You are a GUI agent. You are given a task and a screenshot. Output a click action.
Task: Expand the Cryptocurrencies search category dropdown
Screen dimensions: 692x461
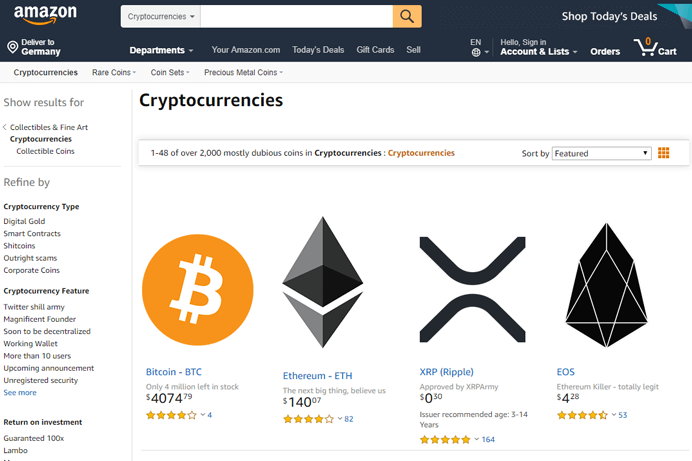click(x=161, y=16)
